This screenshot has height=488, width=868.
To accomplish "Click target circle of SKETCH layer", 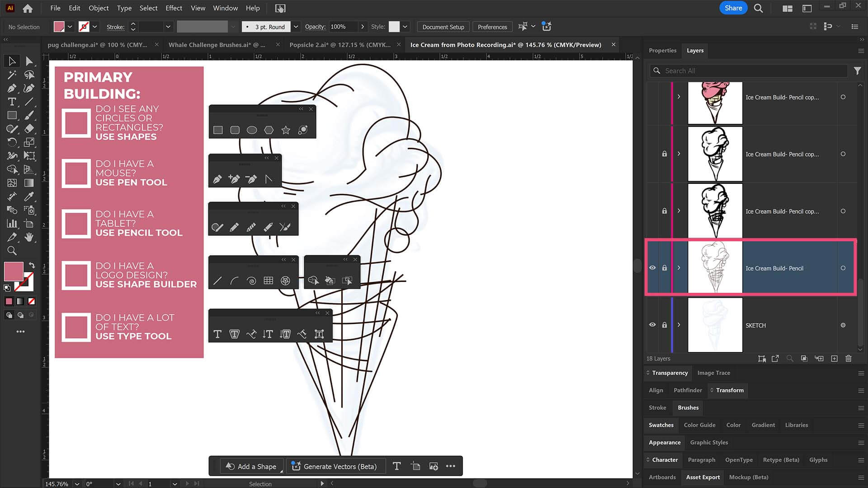I will click(843, 325).
